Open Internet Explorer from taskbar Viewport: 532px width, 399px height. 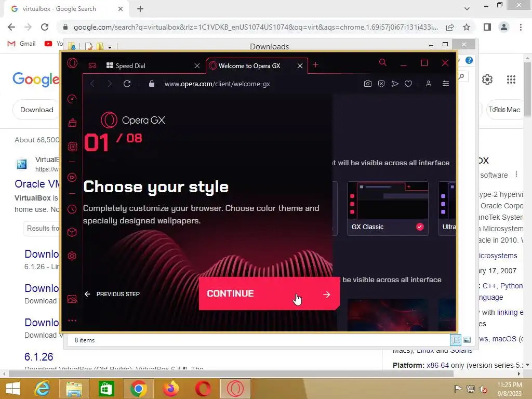[x=42, y=389]
